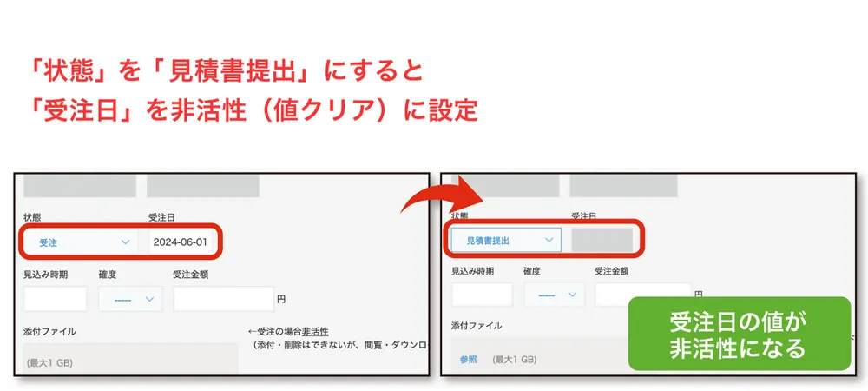Open the 確度 dropdown in left panel

[131, 299]
